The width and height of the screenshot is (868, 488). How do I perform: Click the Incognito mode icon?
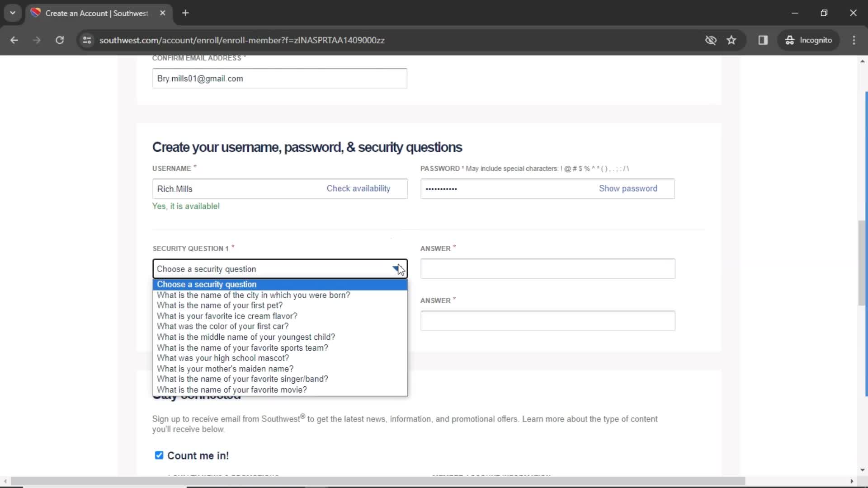click(790, 40)
